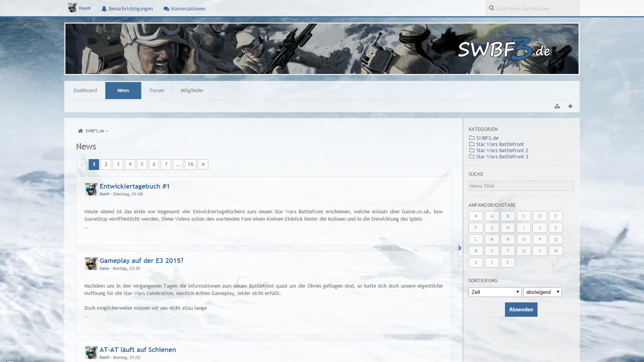
Task: Filter news by letter M
Action: tap(492, 239)
